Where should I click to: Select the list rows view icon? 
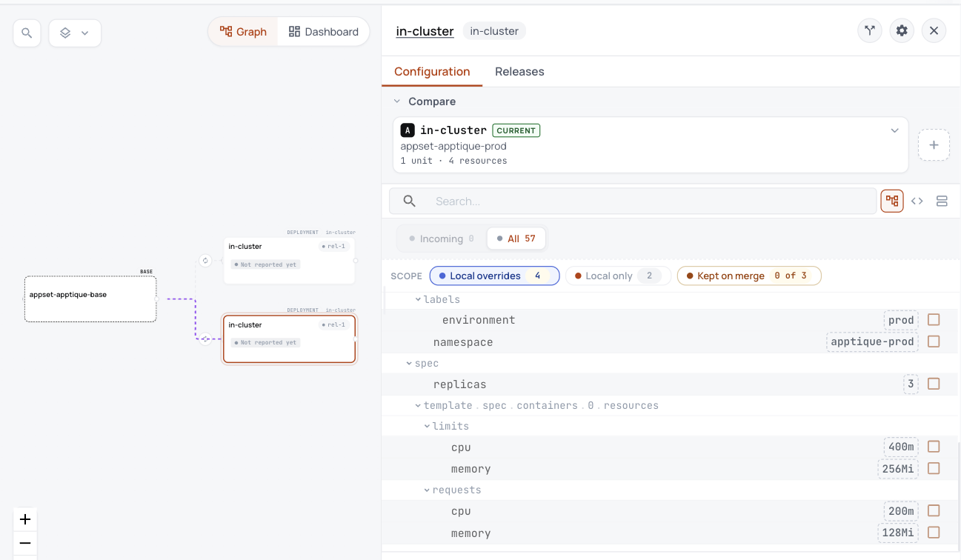[x=942, y=201]
